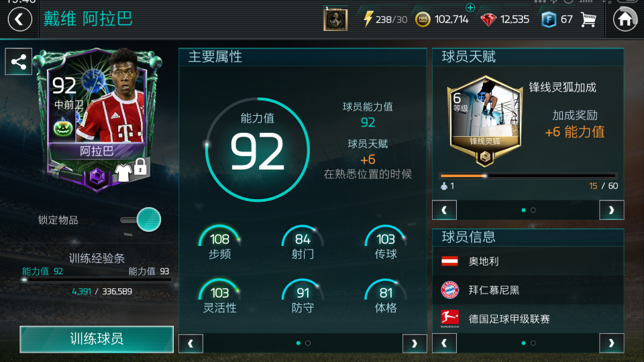
Task: Open the blue F points icon
Action: [549, 19]
